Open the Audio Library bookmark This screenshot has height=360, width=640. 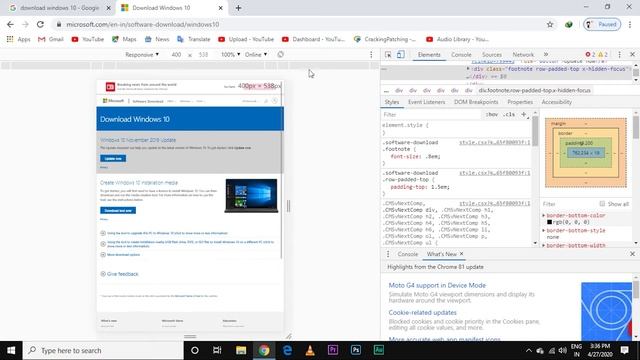[457, 39]
